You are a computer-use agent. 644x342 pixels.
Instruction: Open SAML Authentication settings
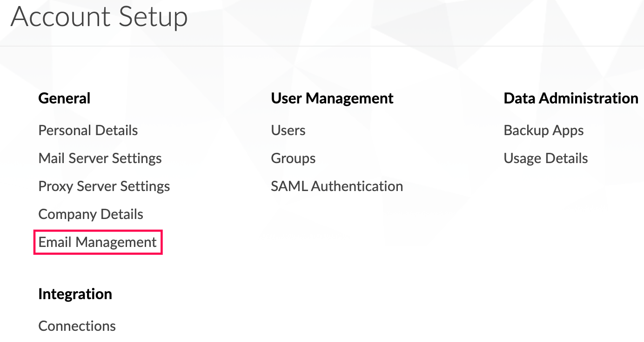tap(337, 186)
